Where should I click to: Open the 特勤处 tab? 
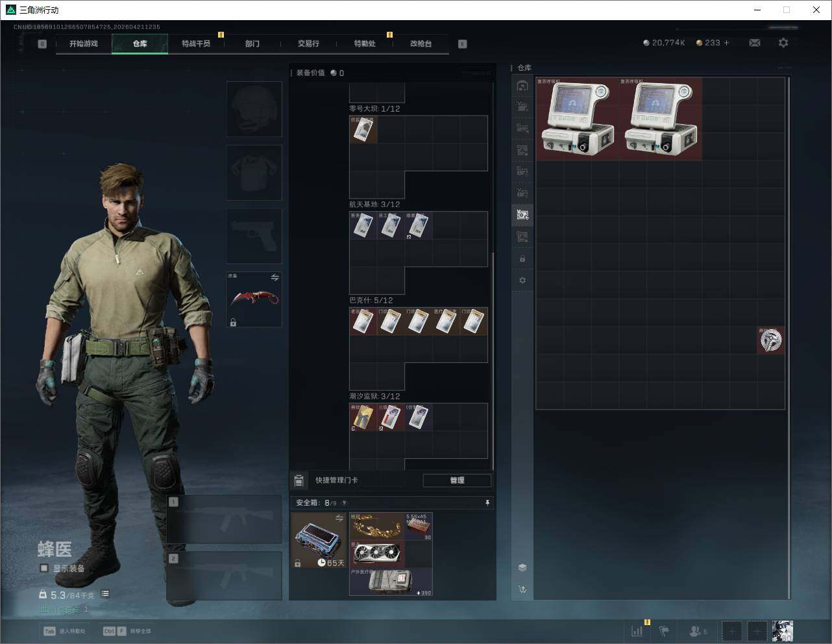pos(365,43)
